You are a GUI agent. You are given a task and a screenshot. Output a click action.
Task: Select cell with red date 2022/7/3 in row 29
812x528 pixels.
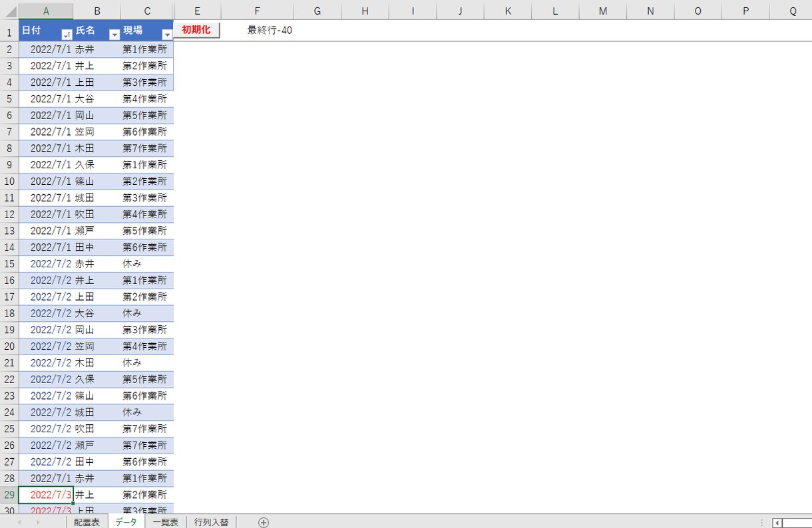(46, 495)
